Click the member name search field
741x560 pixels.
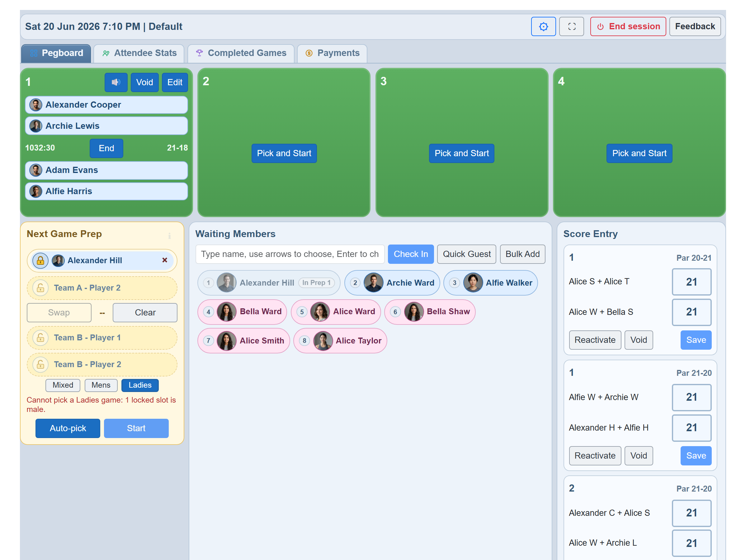click(290, 254)
